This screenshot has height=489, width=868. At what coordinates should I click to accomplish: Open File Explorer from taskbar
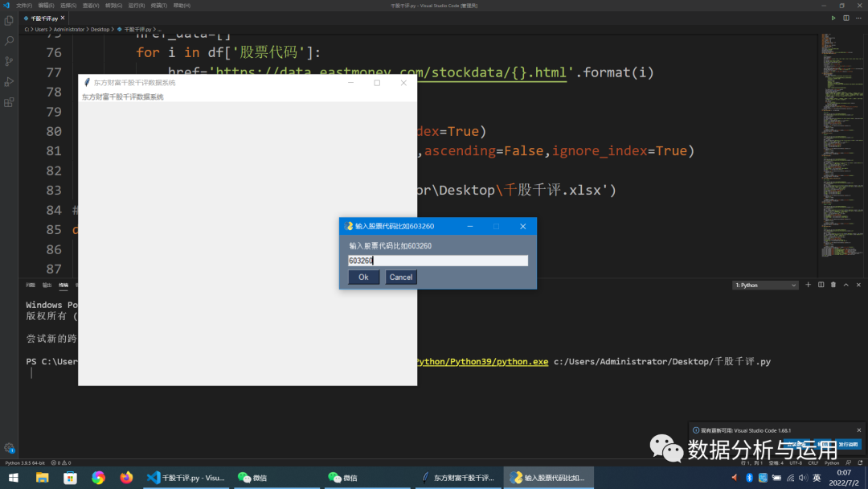pos(42,478)
